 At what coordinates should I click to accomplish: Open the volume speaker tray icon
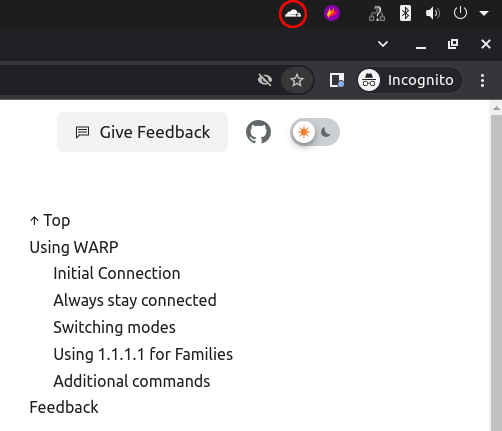432,13
